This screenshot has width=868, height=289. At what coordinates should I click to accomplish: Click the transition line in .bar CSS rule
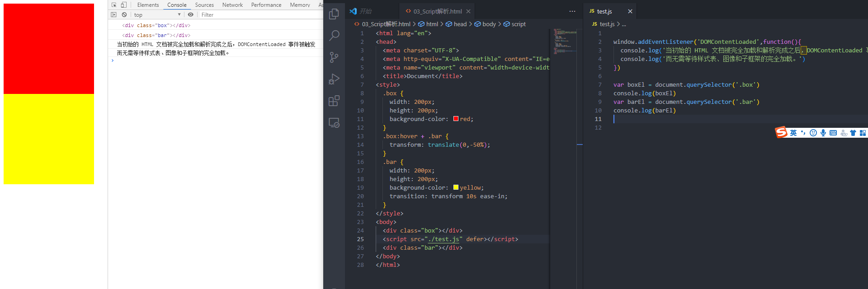pyautogui.click(x=448, y=196)
